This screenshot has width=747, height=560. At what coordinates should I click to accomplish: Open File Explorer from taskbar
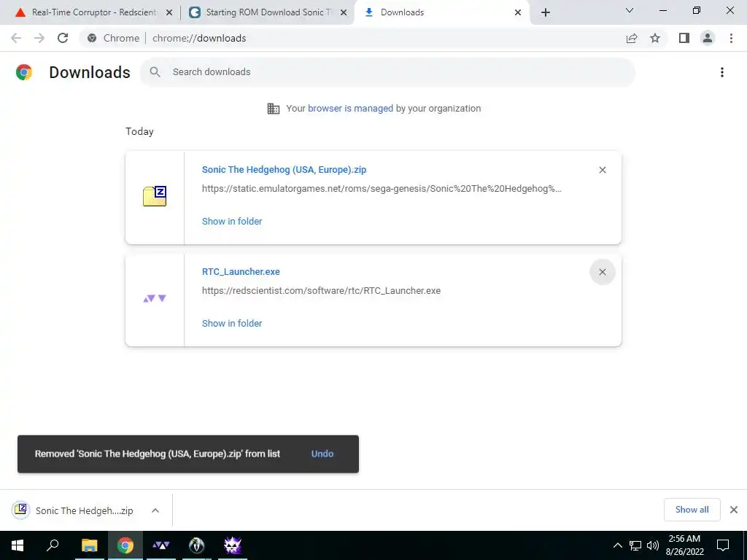pyautogui.click(x=89, y=545)
